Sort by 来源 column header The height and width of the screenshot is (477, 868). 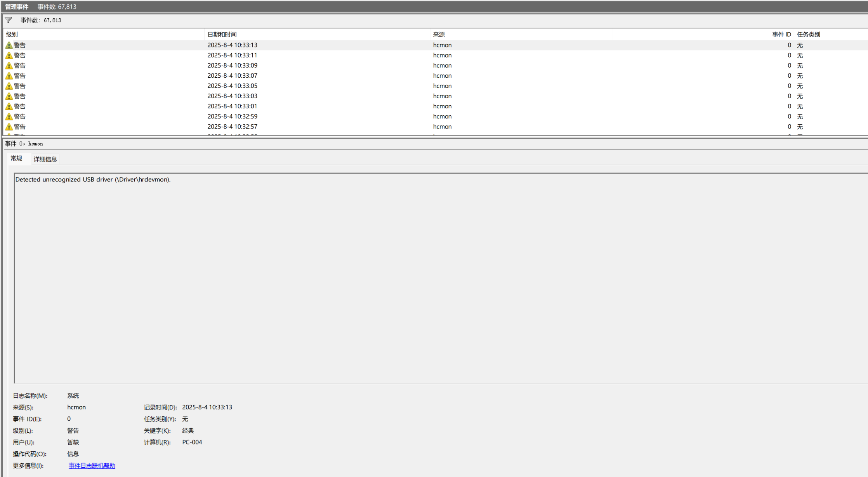click(x=439, y=35)
